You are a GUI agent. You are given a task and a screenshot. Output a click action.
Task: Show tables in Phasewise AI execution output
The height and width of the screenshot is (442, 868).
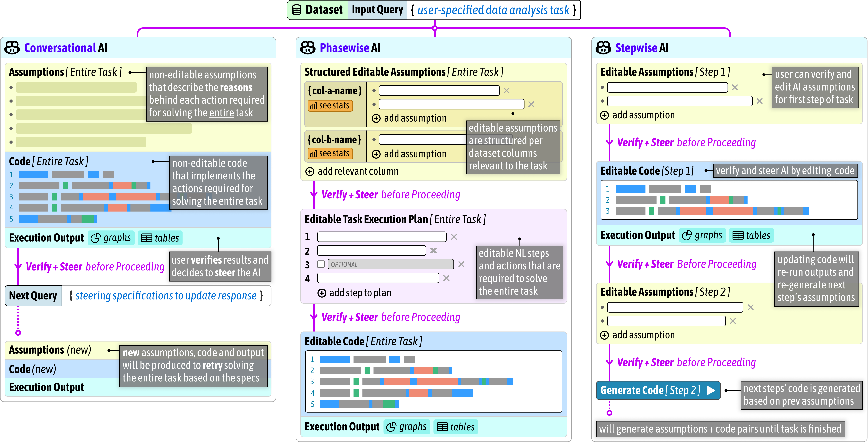[456, 427]
